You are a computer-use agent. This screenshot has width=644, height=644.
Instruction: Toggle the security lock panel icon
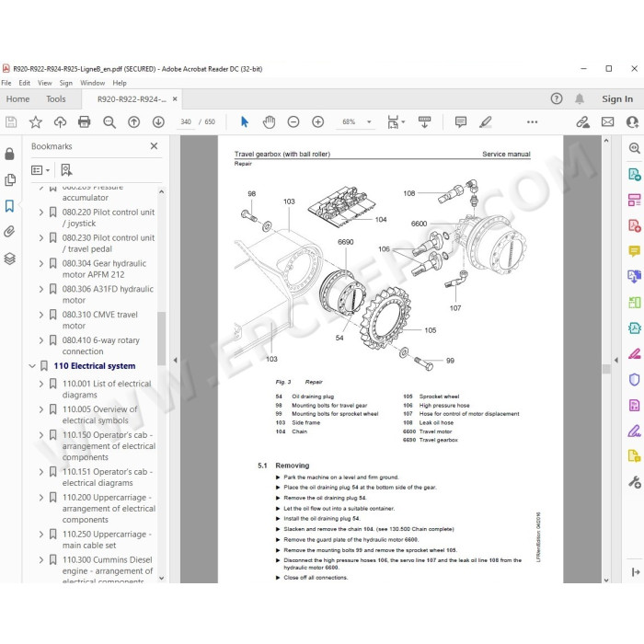[x=9, y=154]
